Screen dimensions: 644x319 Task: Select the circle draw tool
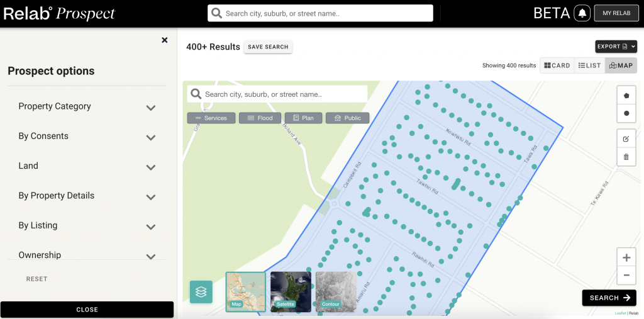(x=626, y=114)
